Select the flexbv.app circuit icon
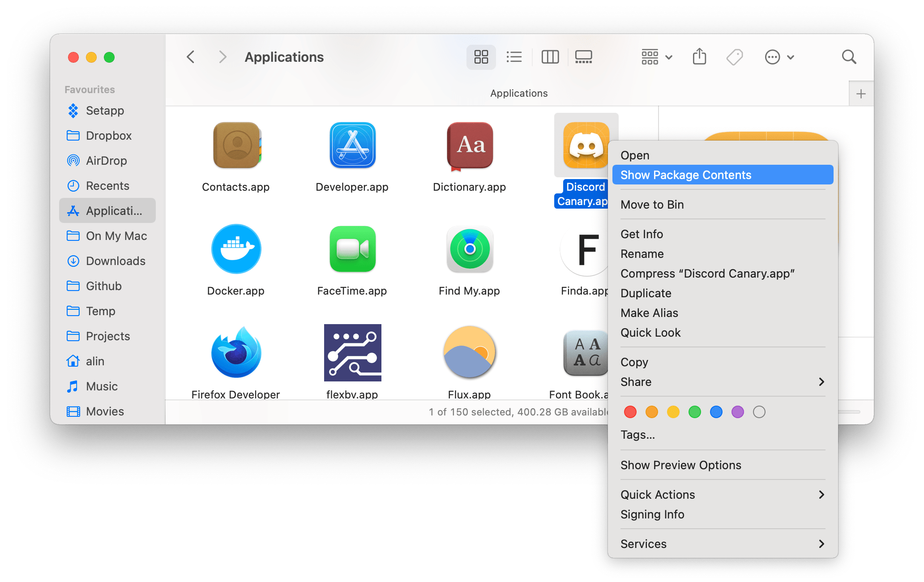Viewport: 924px width, 582px height. (x=353, y=353)
